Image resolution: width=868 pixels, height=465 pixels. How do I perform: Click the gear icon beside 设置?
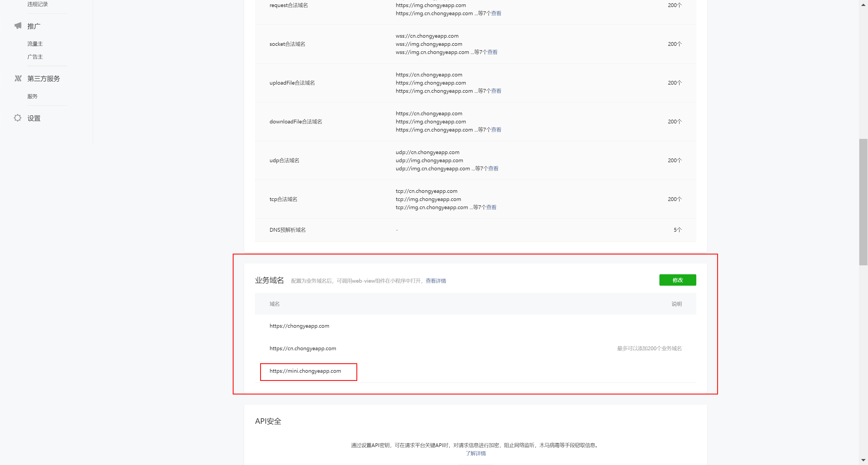click(18, 118)
